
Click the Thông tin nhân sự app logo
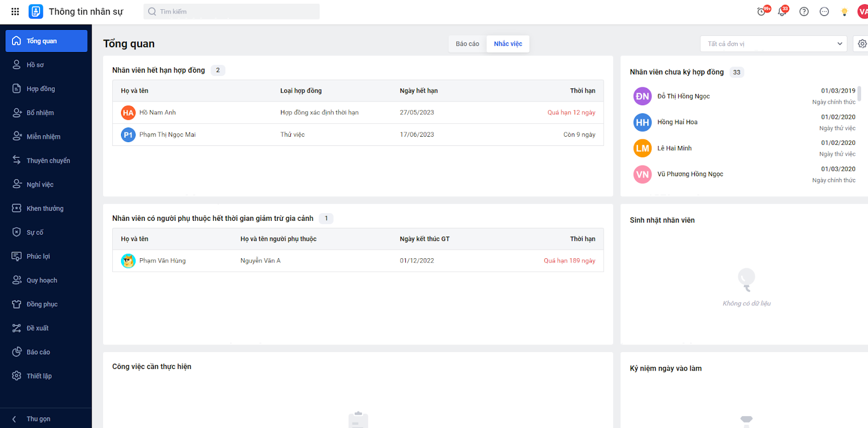pyautogui.click(x=36, y=11)
